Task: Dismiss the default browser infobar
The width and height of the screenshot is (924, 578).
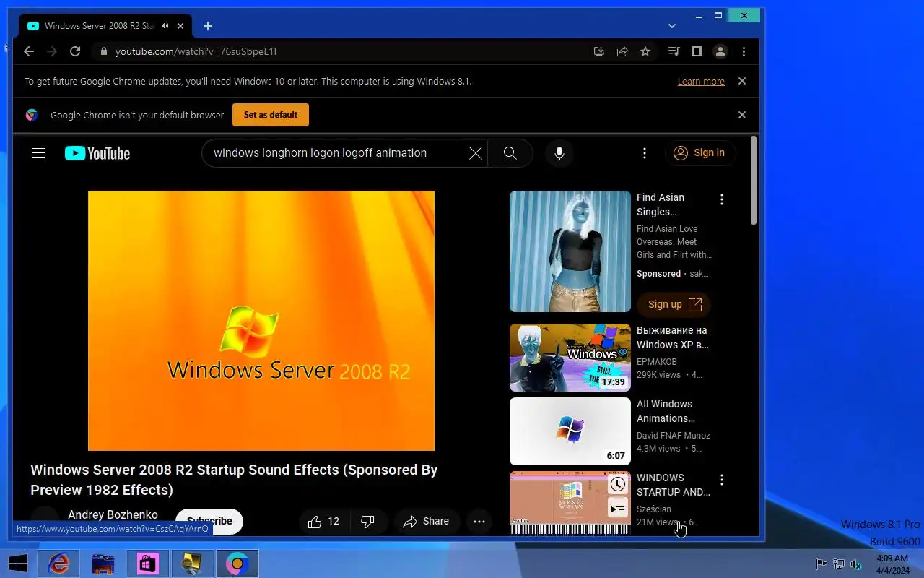Action: 741,115
